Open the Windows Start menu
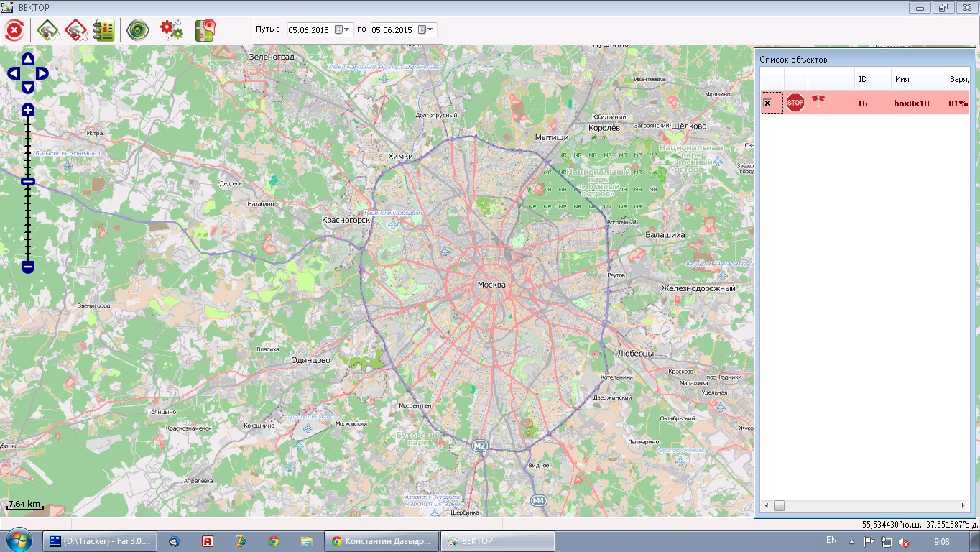This screenshot has height=552, width=980. pyautogui.click(x=18, y=541)
